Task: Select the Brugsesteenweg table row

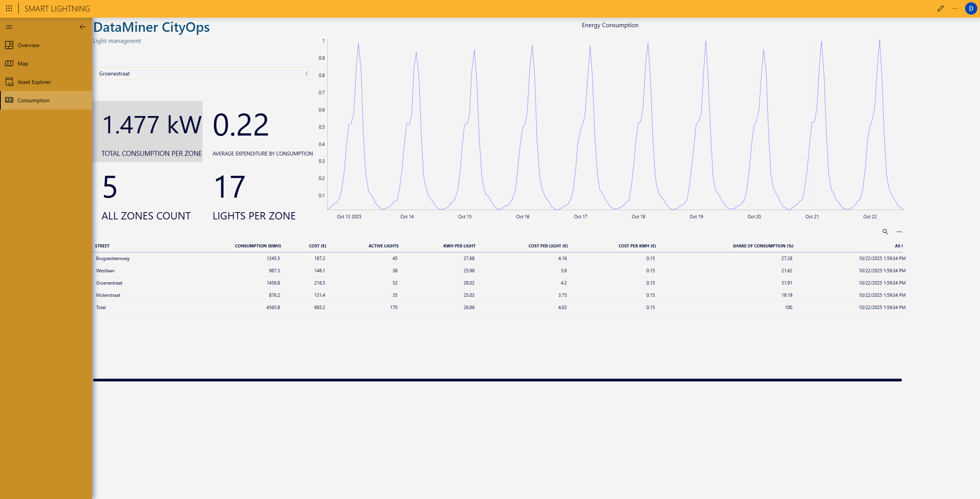Action: pyautogui.click(x=113, y=258)
